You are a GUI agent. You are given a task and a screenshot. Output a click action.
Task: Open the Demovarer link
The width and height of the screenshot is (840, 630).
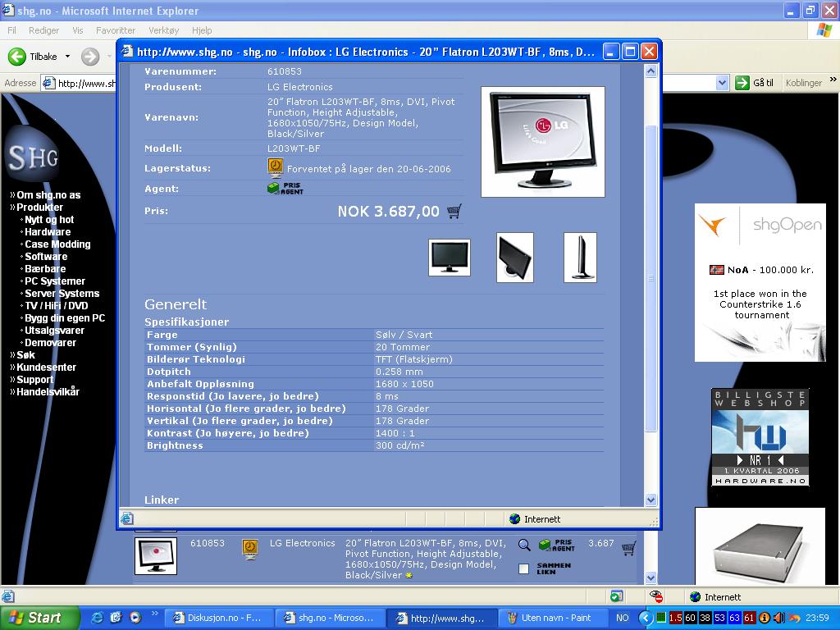(x=50, y=343)
